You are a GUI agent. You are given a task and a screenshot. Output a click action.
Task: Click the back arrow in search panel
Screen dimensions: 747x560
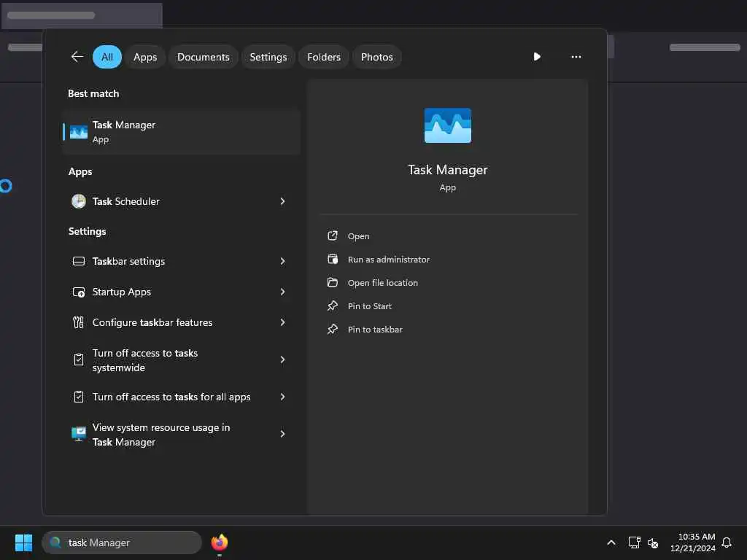click(x=77, y=57)
